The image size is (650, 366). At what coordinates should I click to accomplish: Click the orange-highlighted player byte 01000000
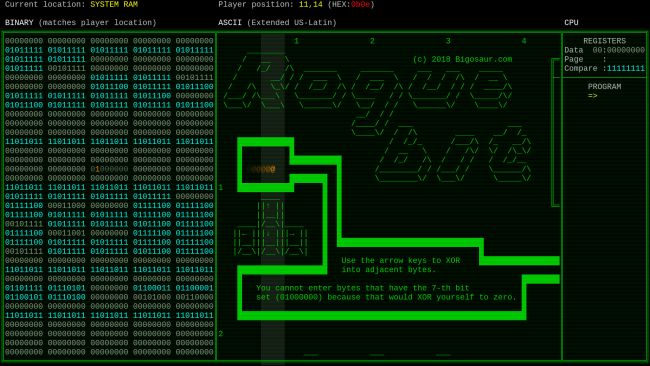[109, 169]
